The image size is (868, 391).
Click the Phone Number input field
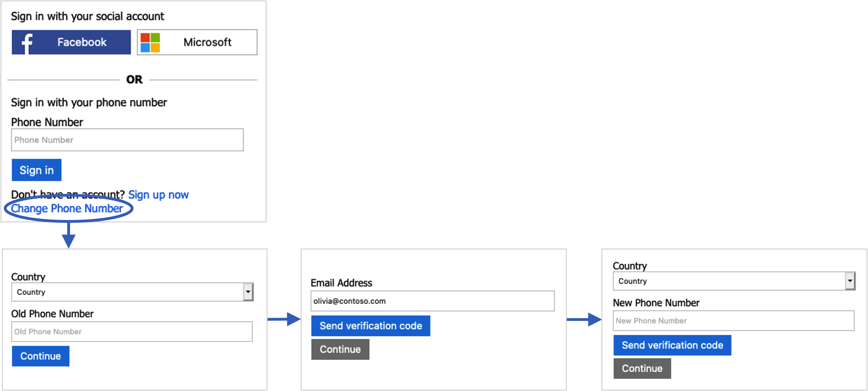coord(127,140)
